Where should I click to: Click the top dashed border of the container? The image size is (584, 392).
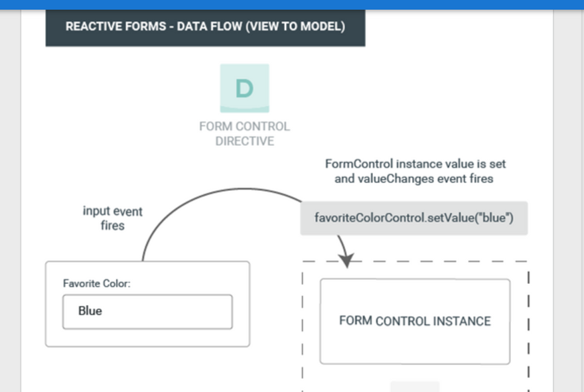point(451,261)
